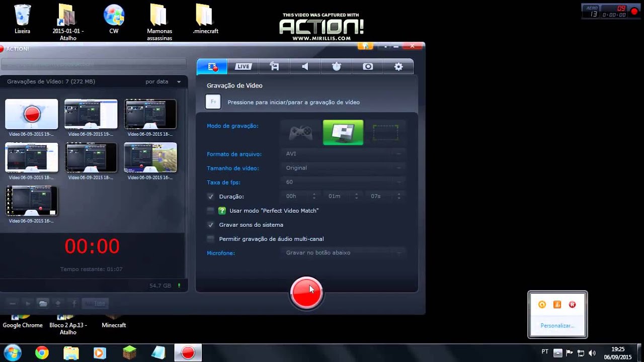Open the Minecraft desktop shortcut
Viewport: 644px width, 362px height.
click(x=114, y=322)
